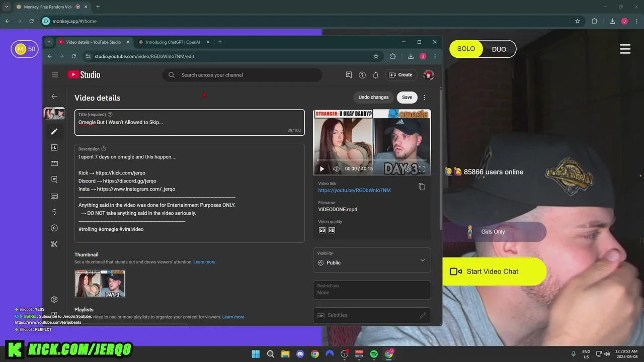
Task: Click the Create button
Action: (401, 75)
